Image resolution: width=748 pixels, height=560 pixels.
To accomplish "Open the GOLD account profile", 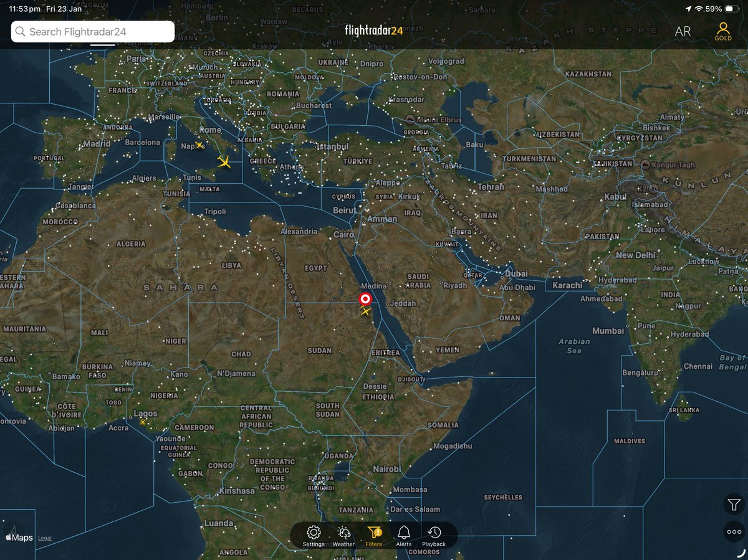I will click(x=723, y=31).
